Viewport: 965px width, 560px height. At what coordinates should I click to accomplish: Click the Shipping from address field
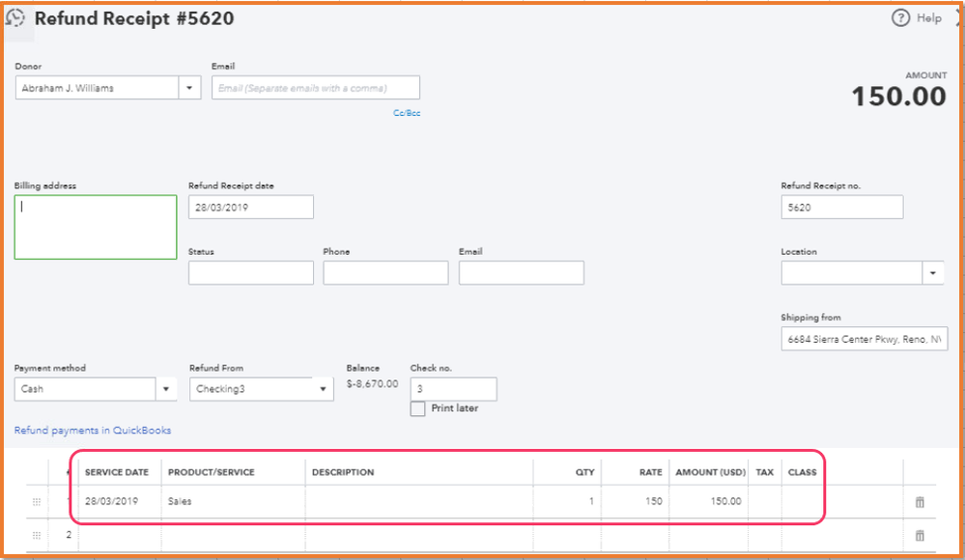click(x=864, y=339)
